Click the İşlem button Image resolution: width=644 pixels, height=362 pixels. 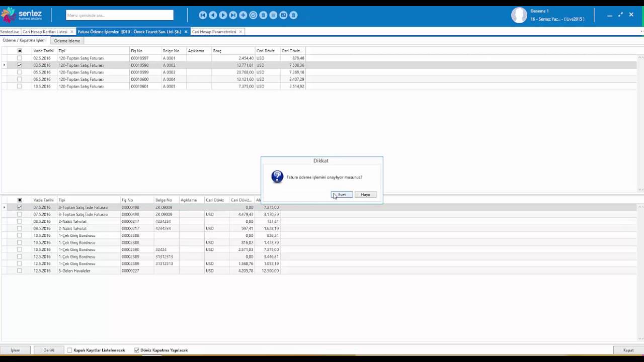tap(16, 350)
